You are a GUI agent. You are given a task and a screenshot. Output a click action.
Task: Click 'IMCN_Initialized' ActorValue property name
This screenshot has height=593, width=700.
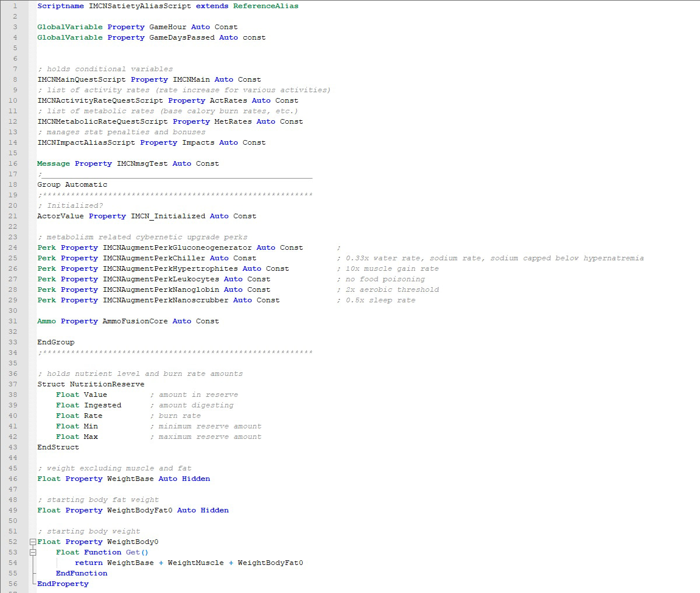click(x=168, y=216)
